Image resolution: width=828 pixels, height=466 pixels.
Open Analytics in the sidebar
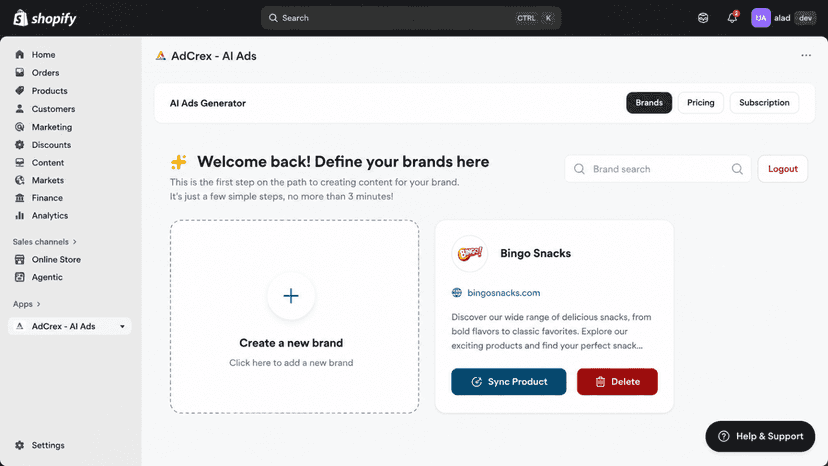[x=50, y=215]
